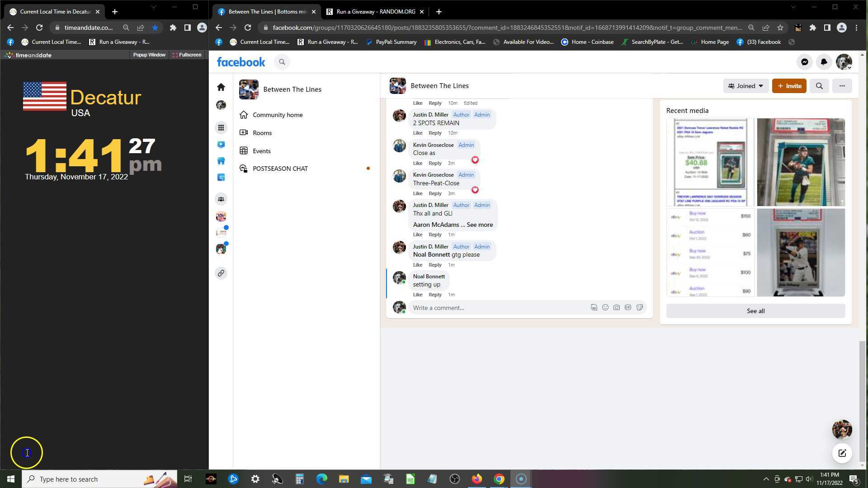Attach a photo using camera icon
This screenshot has width=868, height=488.
616,308
